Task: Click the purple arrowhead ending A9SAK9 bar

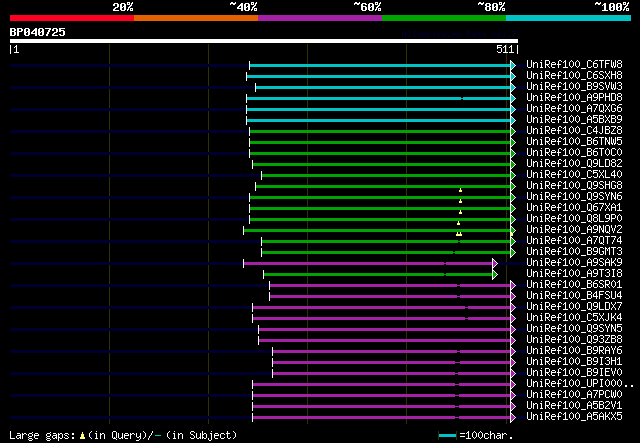Action: click(495, 263)
